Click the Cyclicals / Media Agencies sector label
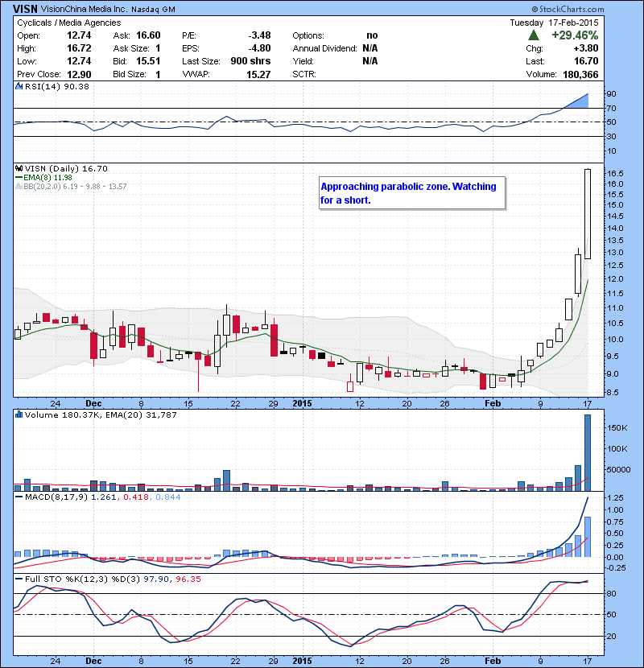644x668 pixels. (68, 23)
